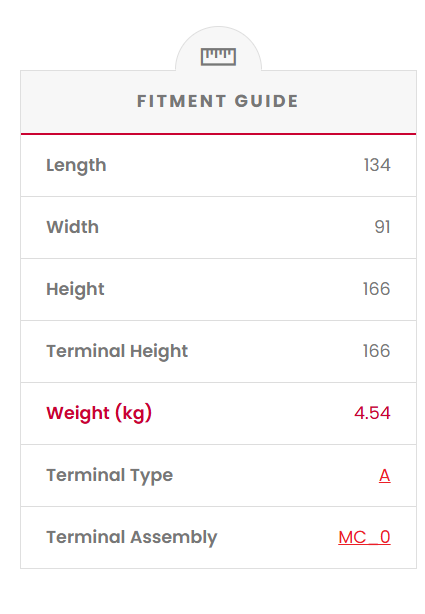Click the Weight value 4.54
425x614 pixels.
[372, 413]
